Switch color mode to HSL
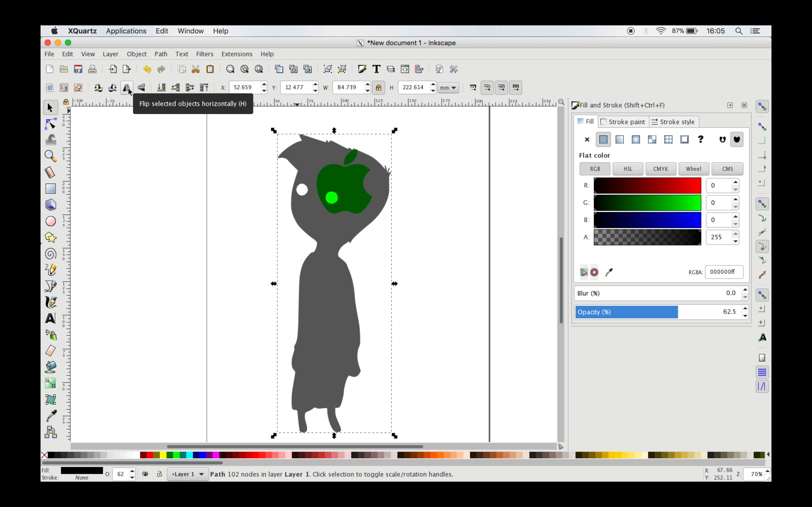 coord(627,169)
